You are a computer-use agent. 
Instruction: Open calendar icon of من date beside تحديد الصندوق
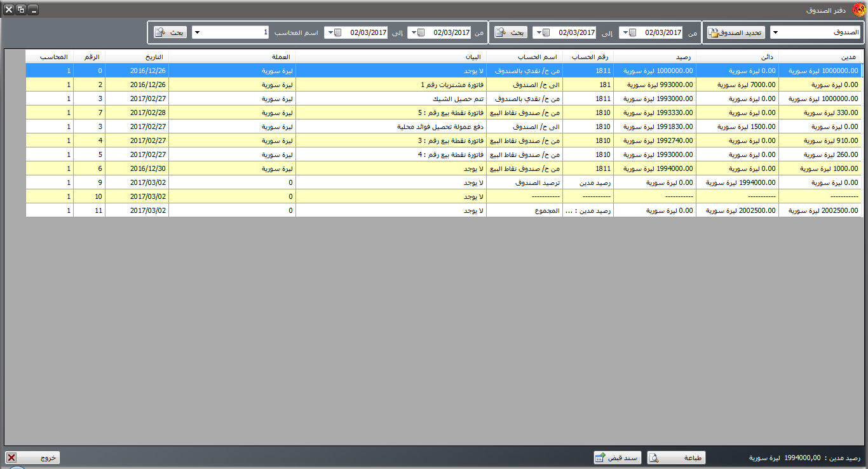632,32
